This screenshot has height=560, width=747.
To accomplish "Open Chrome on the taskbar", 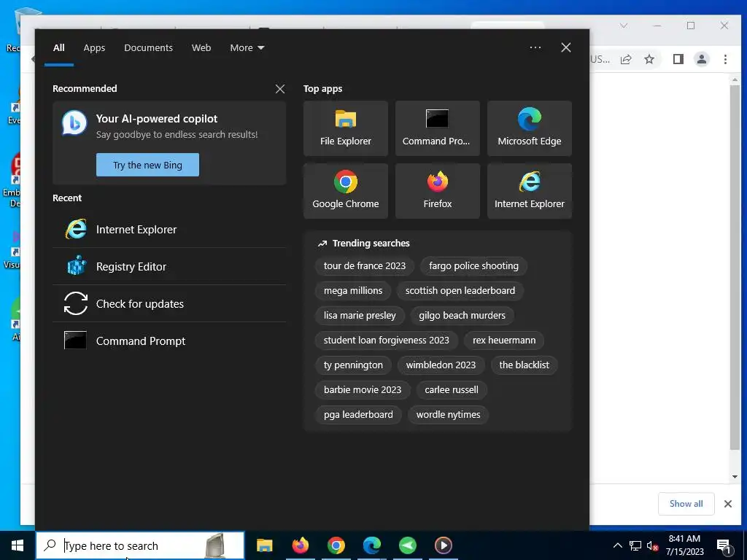I will pos(336,545).
